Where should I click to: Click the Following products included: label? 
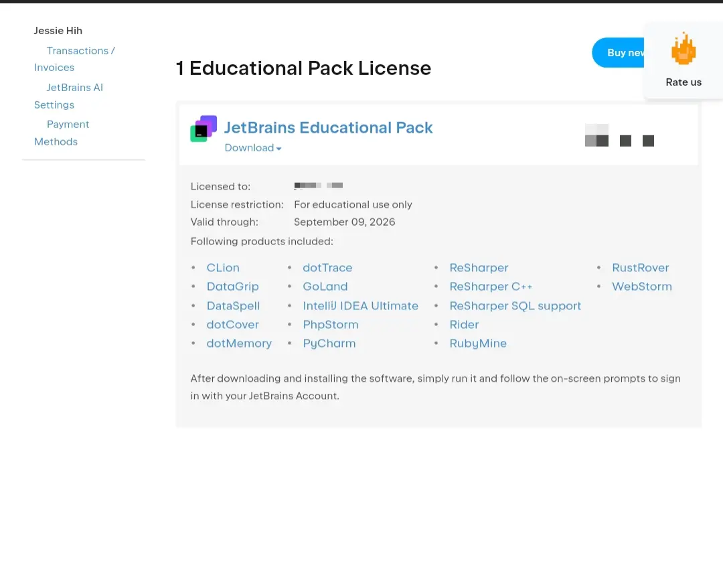click(262, 241)
